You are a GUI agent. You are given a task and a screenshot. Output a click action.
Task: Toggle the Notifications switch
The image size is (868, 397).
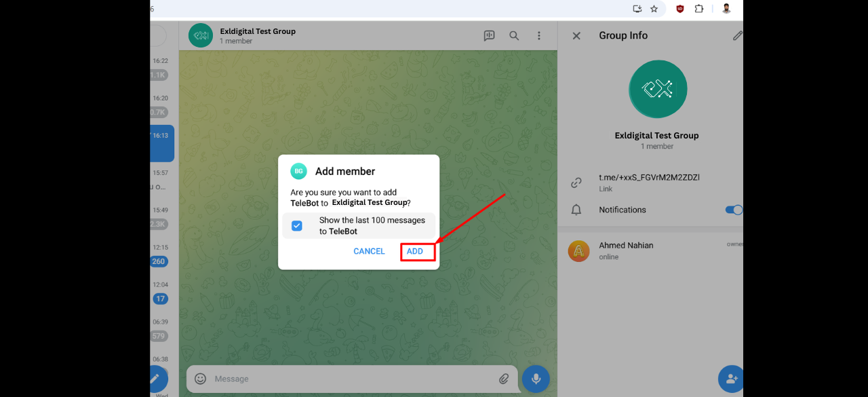pyautogui.click(x=734, y=210)
